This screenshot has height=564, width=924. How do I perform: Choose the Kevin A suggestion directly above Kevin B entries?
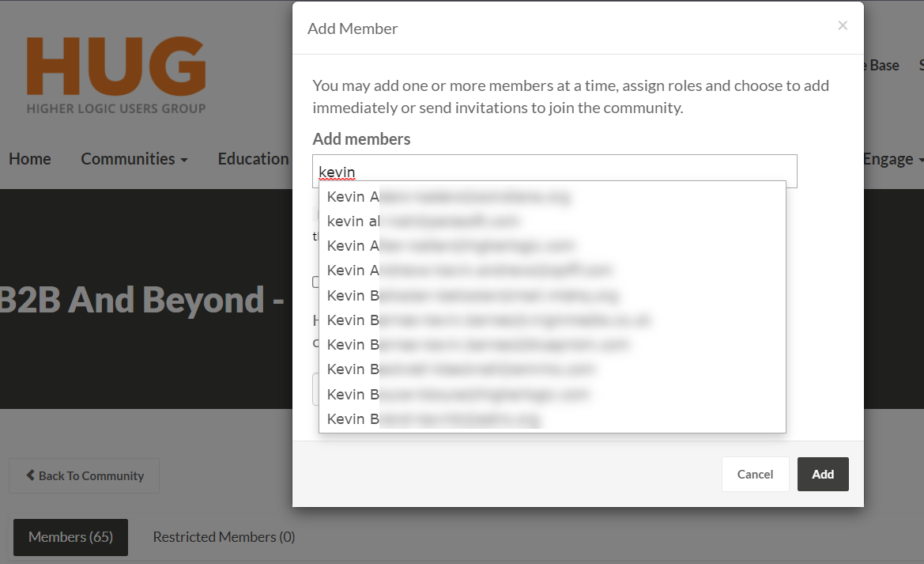(x=553, y=271)
